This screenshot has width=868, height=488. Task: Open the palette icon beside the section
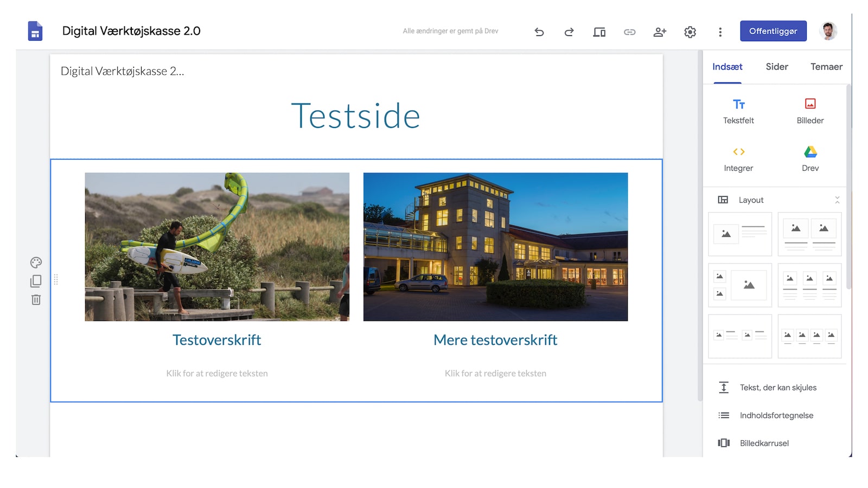[35, 262]
